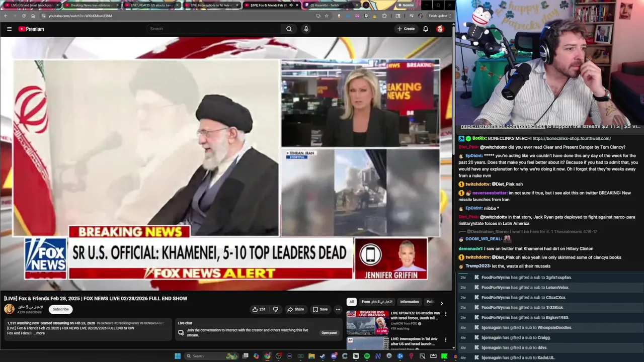Open the Create menu
The image size is (644, 362).
click(406, 29)
